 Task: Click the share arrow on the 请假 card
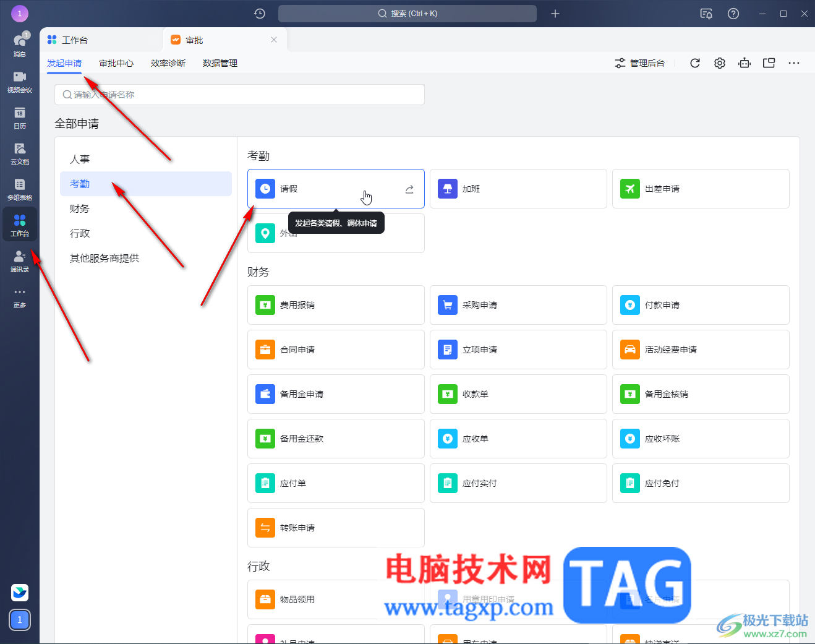tap(409, 189)
